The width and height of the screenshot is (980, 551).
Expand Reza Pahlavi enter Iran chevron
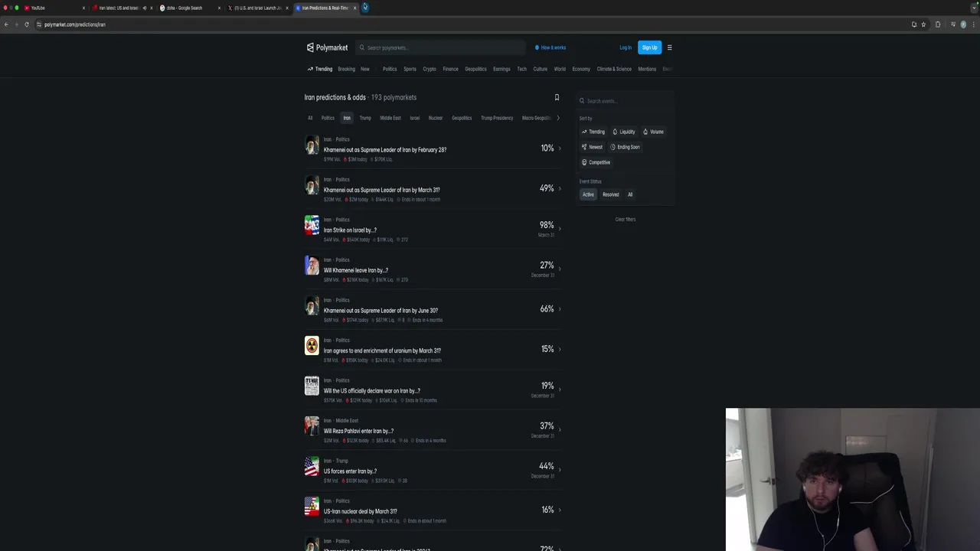point(560,429)
